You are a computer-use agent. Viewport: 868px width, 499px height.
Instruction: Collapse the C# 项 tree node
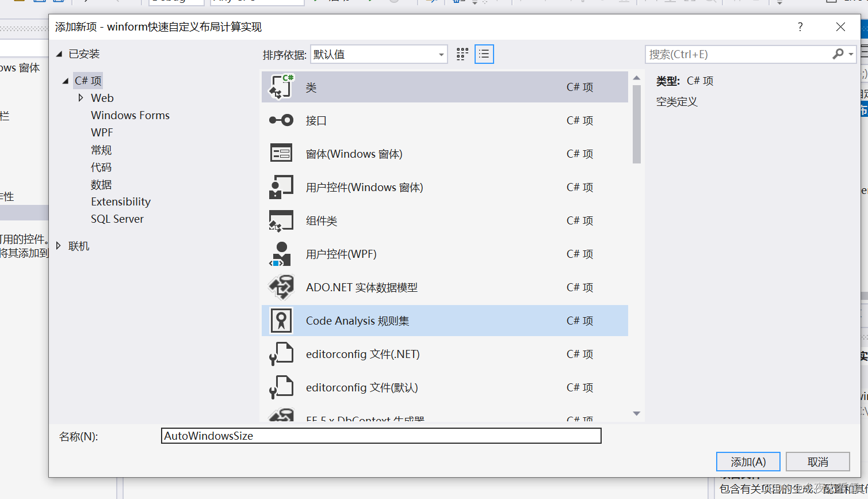[66, 81]
